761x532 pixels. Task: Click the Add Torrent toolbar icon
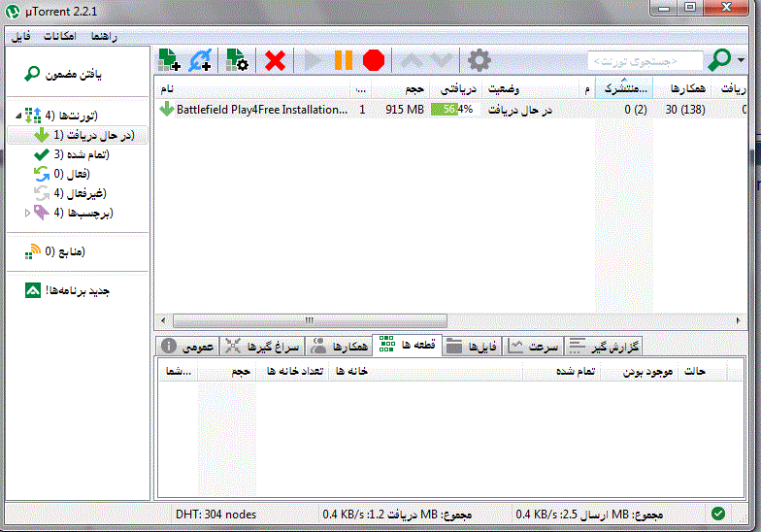[x=171, y=60]
